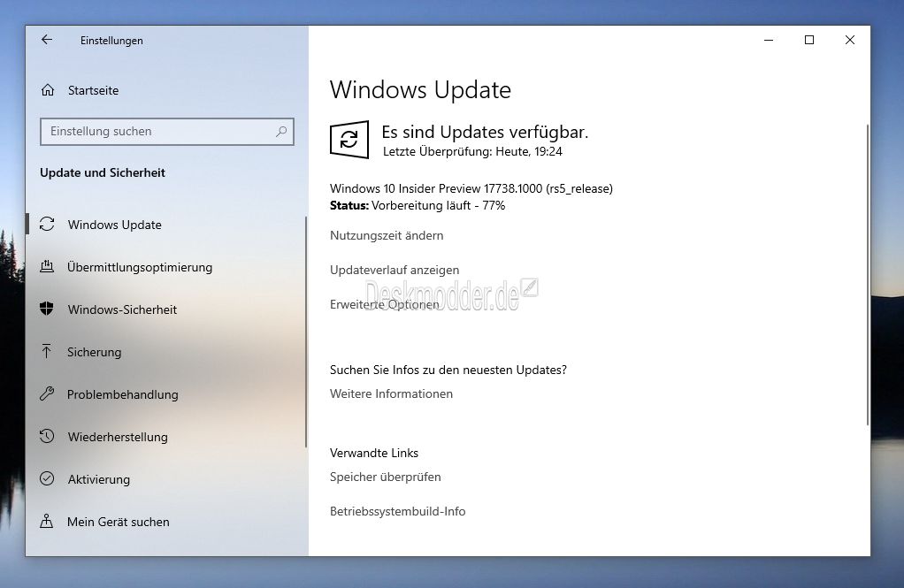Click the Übermittlungsoptimierung icon
This screenshot has width=904, height=588.
47,266
